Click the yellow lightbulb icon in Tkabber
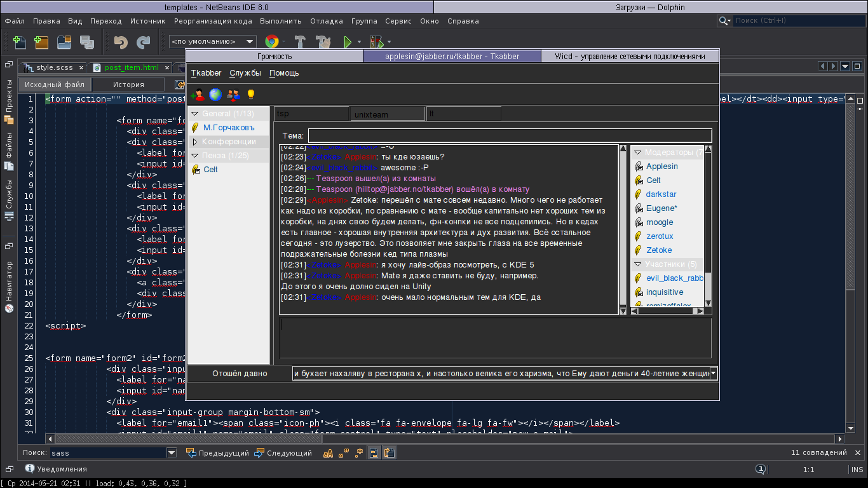868x488 pixels. (x=251, y=95)
